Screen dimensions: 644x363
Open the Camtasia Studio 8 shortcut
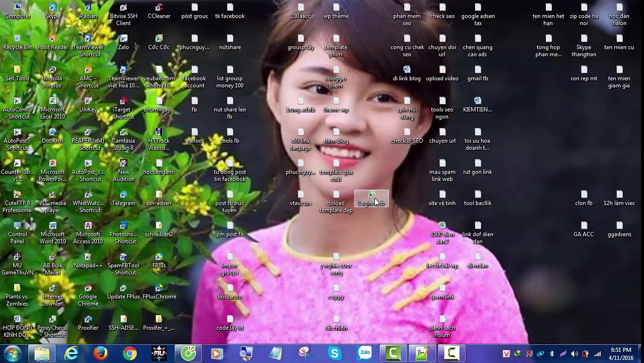coord(123,140)
